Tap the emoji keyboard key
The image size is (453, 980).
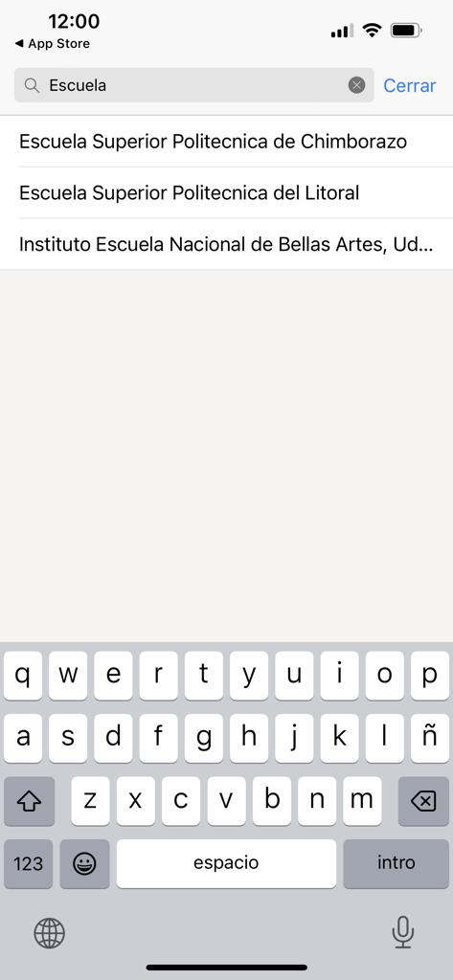tap(84, 863)
